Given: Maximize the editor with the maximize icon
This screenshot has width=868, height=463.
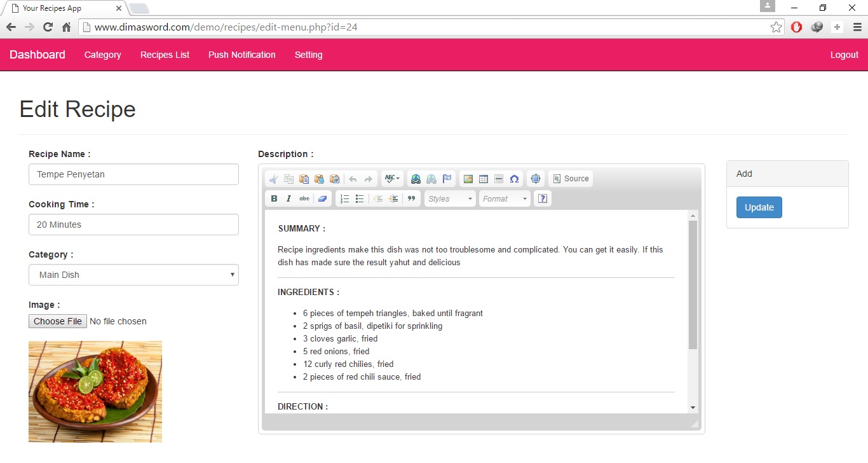Looking at the screenshot, I should (x=536, y=179).
